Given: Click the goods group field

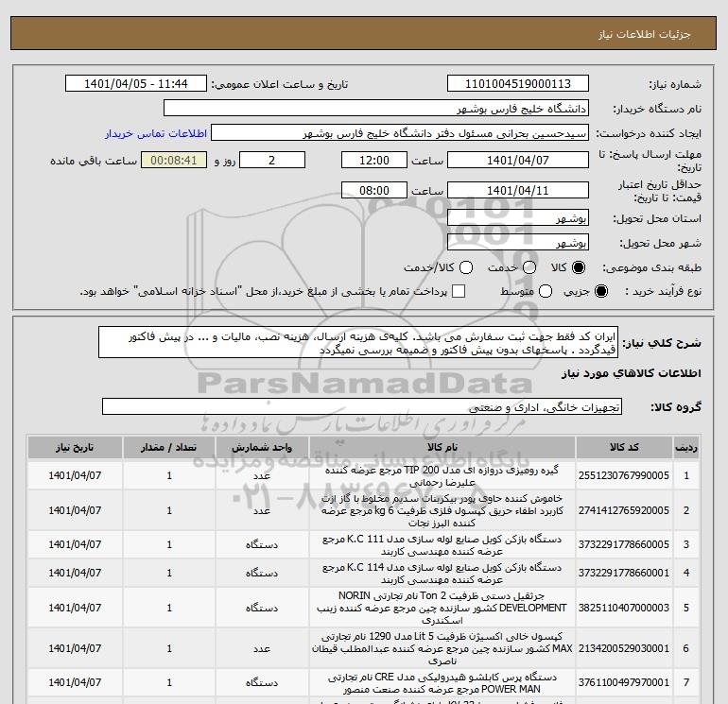Looking at the screenshot, I should (x=362, y=406).
